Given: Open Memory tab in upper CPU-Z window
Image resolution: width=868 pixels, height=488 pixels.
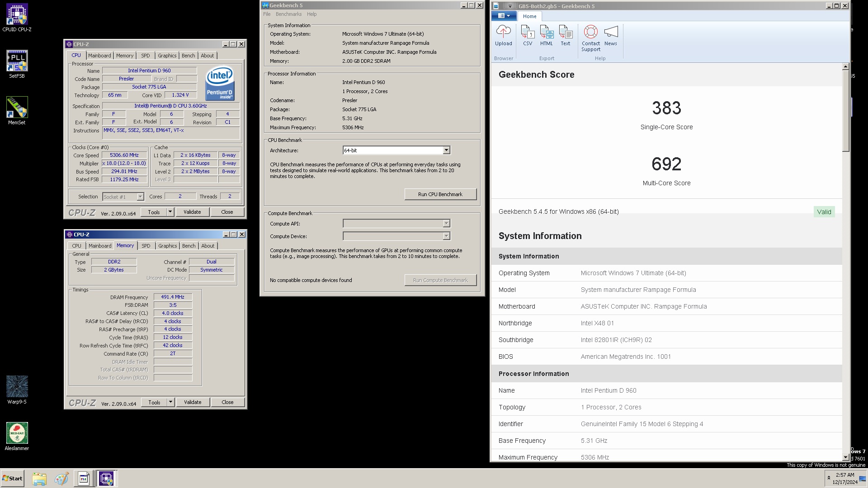Looking at the screenshot, I should coord(125,56).
